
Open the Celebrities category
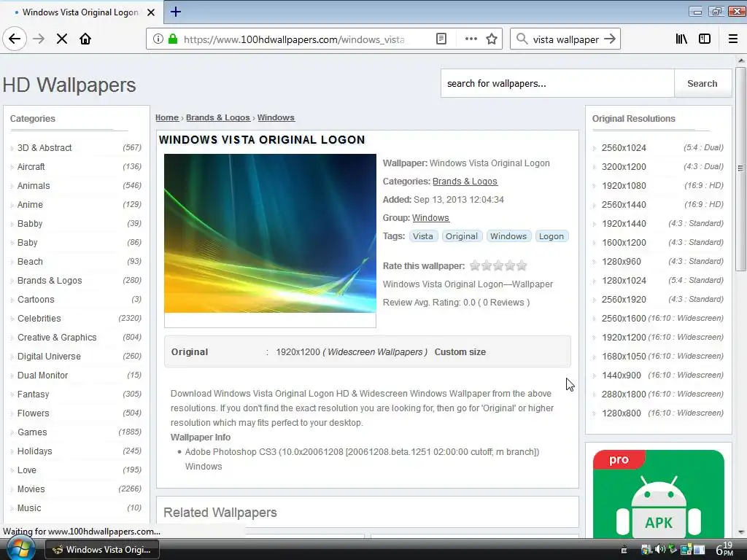point(39,319)
